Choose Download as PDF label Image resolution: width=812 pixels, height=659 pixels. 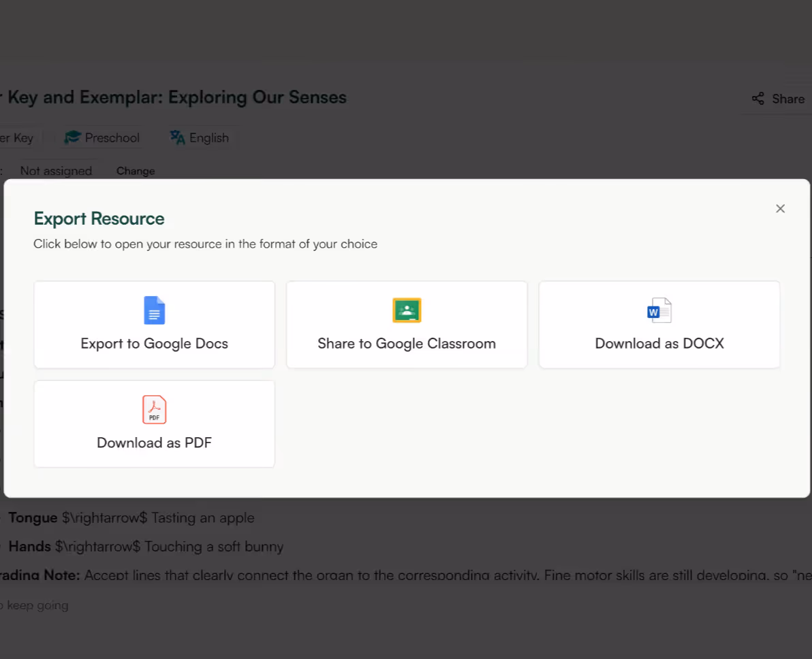(x=155, y=443)
